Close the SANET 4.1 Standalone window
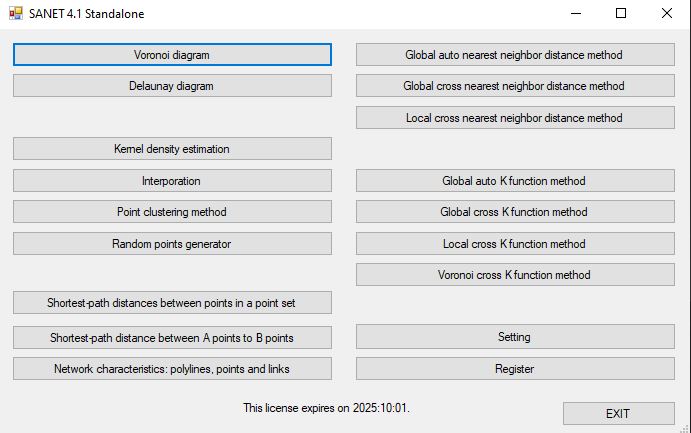The width and height of the screenshot is (691, 433). [x=667, y=13]
